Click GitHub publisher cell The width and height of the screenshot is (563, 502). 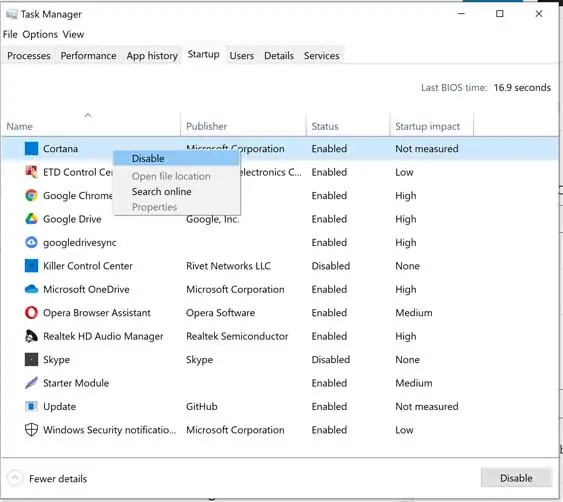click(x=202, y=406)
